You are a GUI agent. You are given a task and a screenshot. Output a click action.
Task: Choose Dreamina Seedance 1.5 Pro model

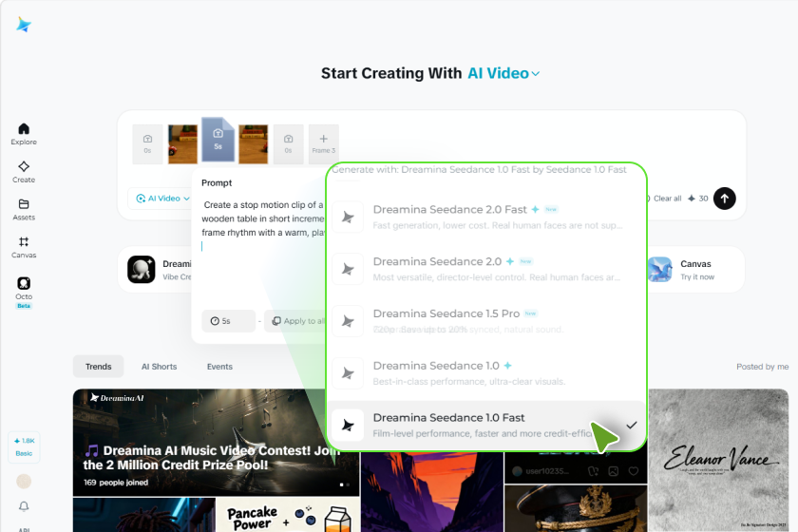pyautogui.click(x=486, y=321)
